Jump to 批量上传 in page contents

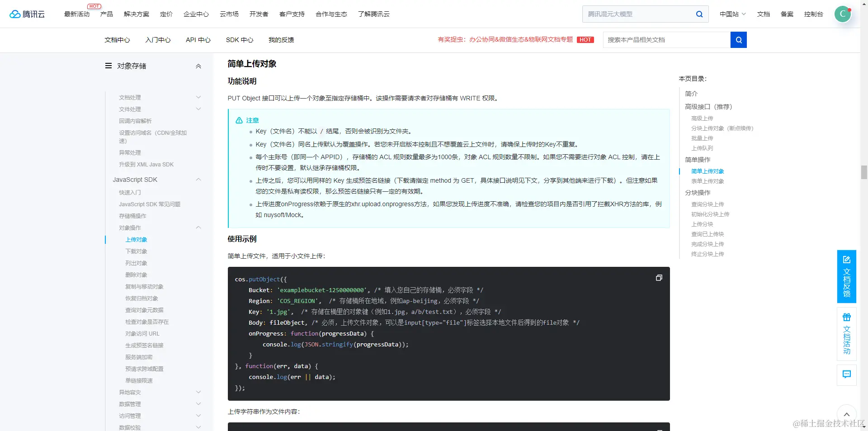click(x=702, y=138)
